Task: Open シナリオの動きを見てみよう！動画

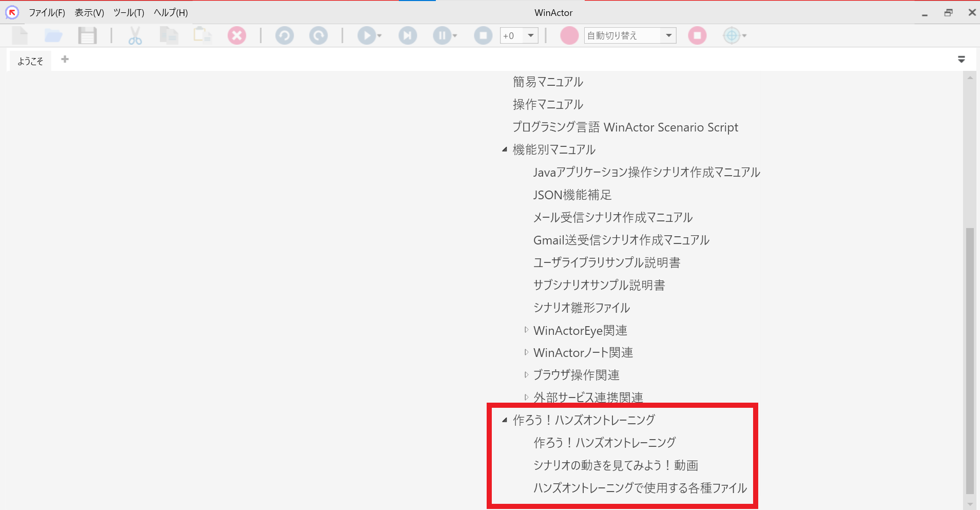Action: point(616,465)
